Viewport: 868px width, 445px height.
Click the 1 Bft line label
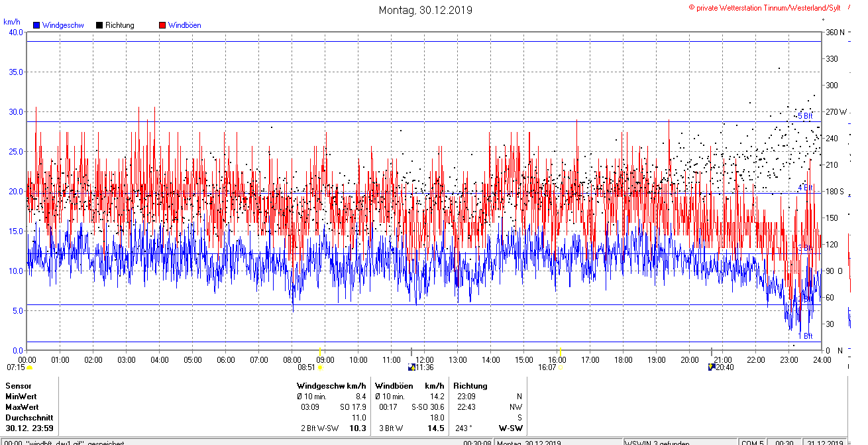pos(805,336)
